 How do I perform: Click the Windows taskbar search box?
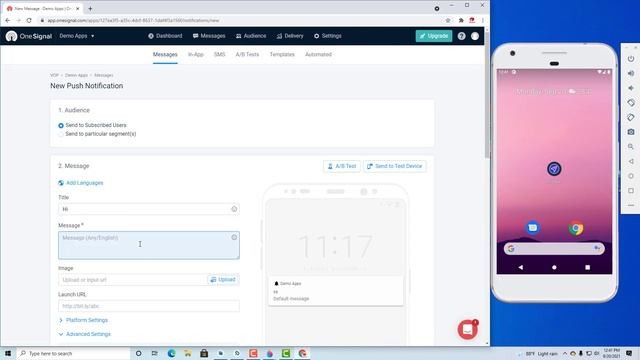pos(73,353)
